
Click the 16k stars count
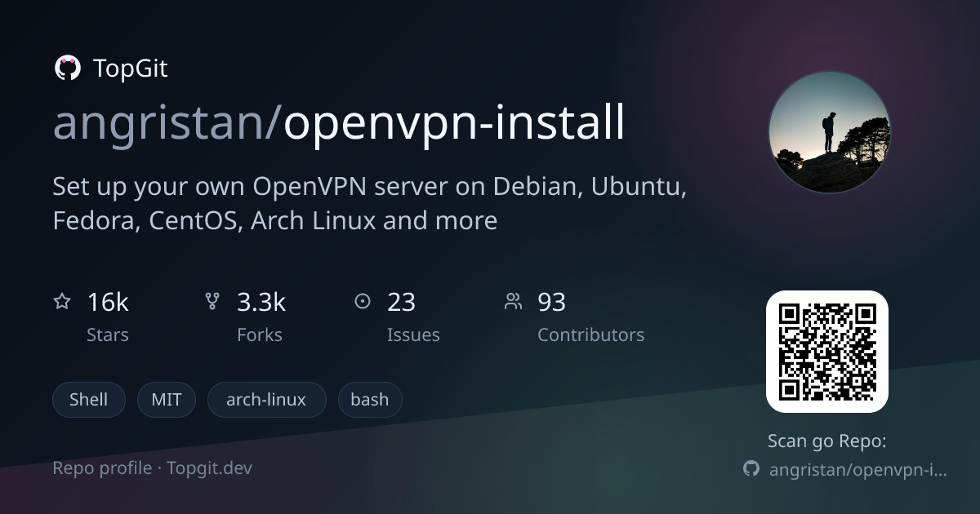108,302
